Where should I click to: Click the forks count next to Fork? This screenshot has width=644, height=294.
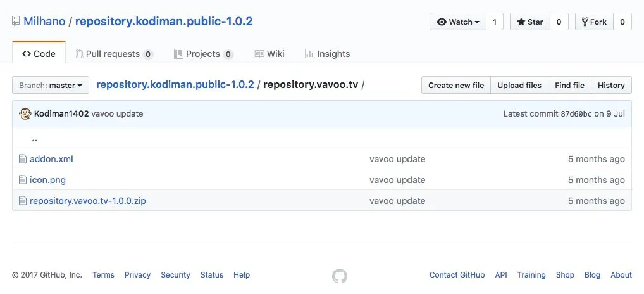(x=622, y=22)
